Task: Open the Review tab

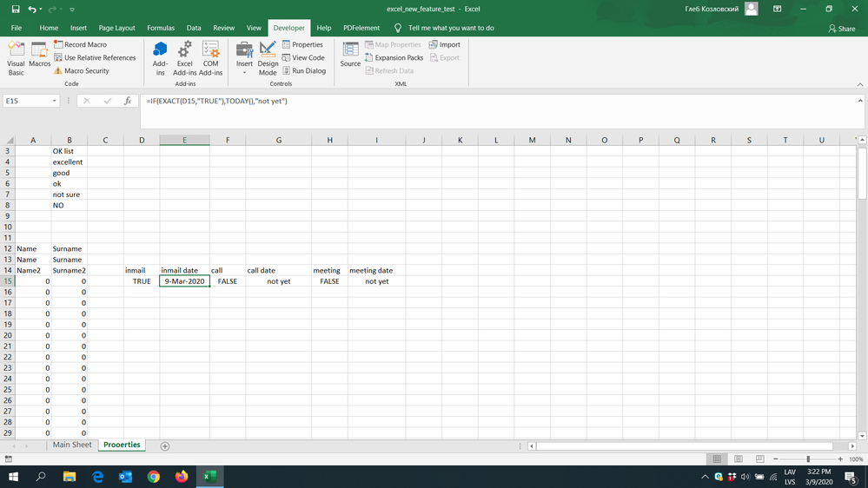Action: (x=223, y=28)
